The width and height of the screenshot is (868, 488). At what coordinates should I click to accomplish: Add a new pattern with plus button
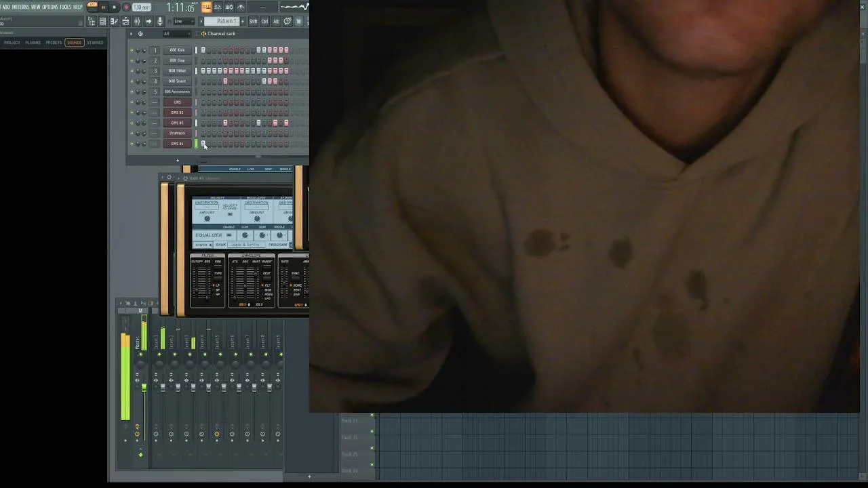[x=242, y=22]
